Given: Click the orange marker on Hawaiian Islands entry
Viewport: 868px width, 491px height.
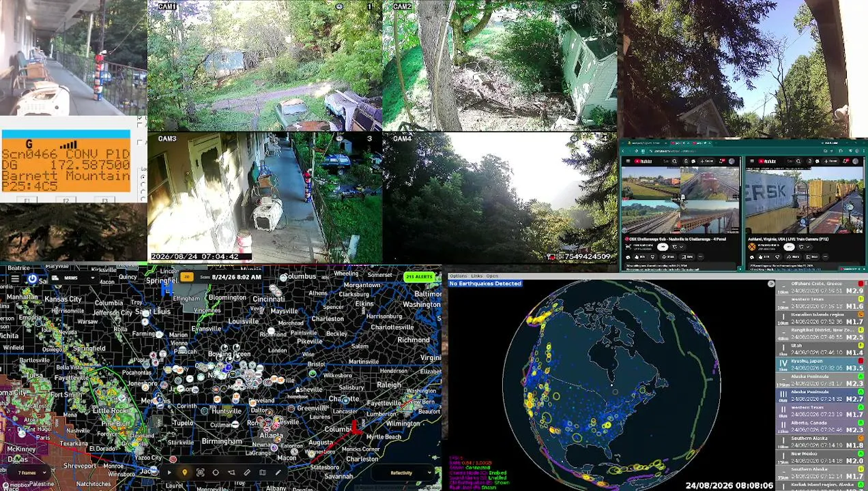Looking at the screenshot, I should [x=862, y=314].
